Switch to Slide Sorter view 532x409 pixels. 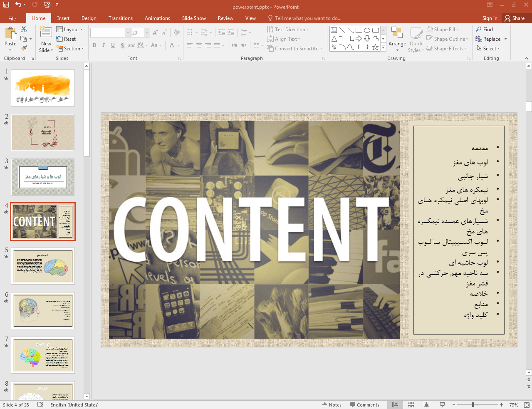click(411, 405)
